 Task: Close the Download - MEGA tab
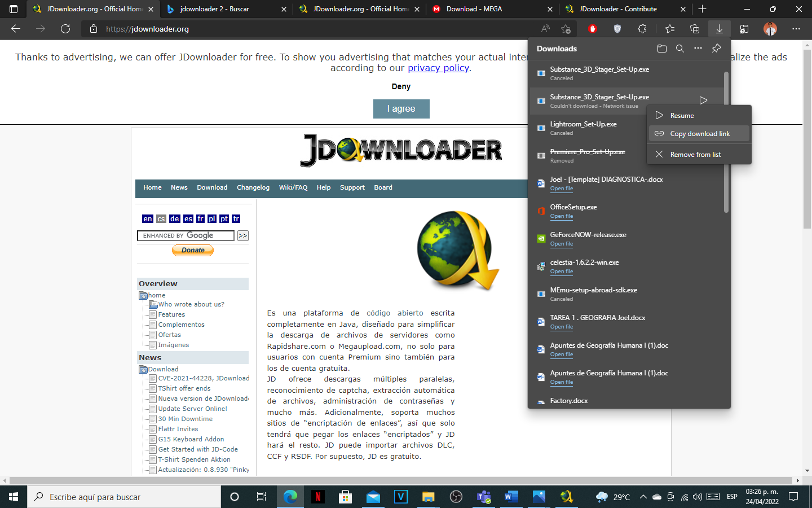pos(550,9)
